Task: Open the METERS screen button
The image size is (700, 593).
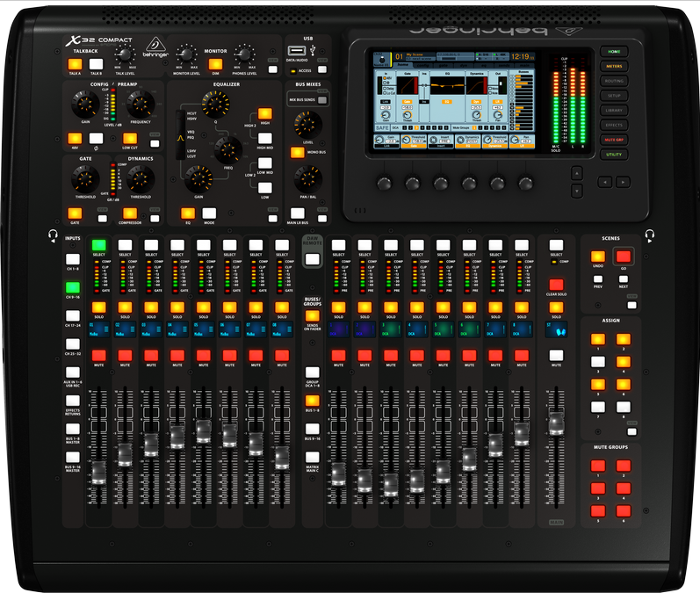Action: (614, 66)
